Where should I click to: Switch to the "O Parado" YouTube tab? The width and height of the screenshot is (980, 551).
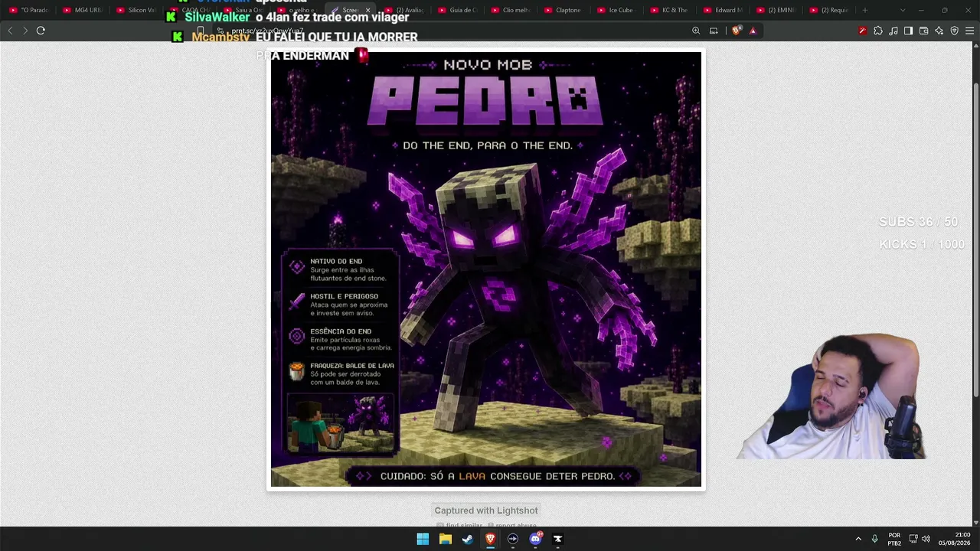coord(29,10)
